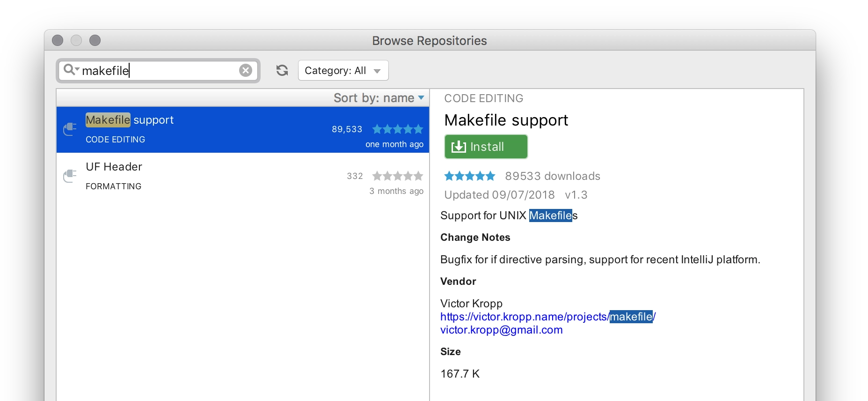The image size is (868, 401).
Task: Click the 167.7 K size value
Action: pyautogui.click(x=460, y=374)
